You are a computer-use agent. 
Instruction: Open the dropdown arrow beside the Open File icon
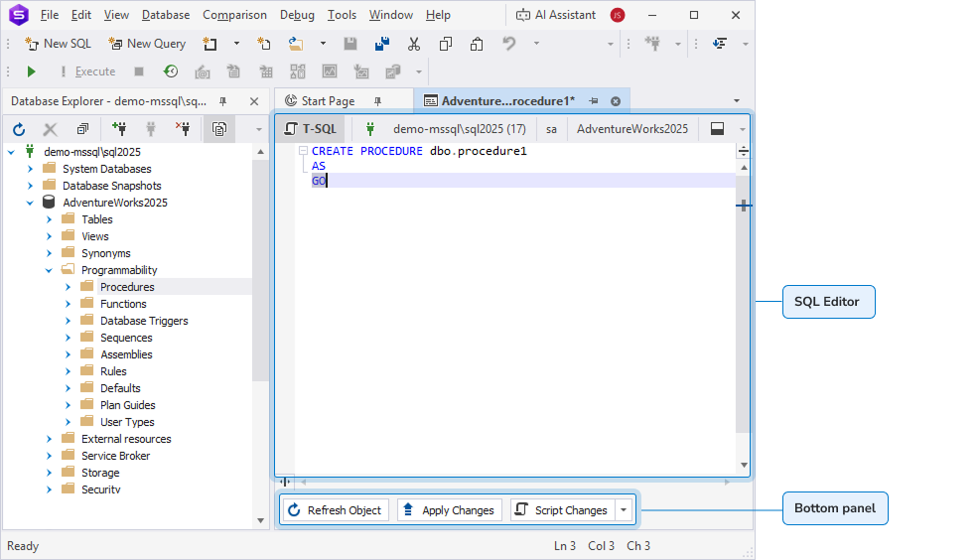pyautogui.click(x=323, y=44)
